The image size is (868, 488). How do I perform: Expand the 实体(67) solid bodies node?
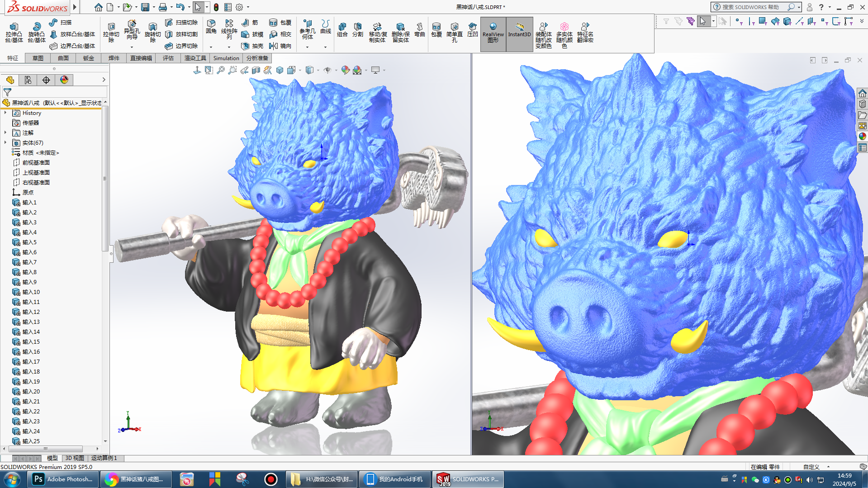pyautogui.click(x=5, y=142)
